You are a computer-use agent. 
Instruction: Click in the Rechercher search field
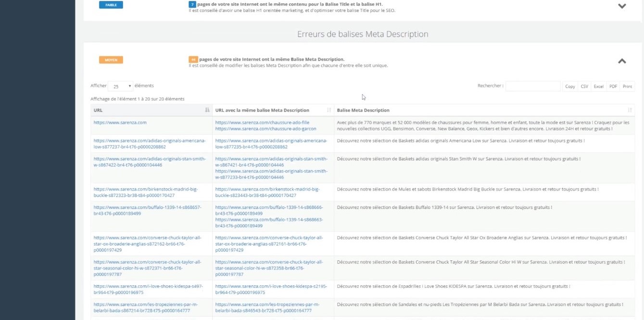click(x=533, y=86)
